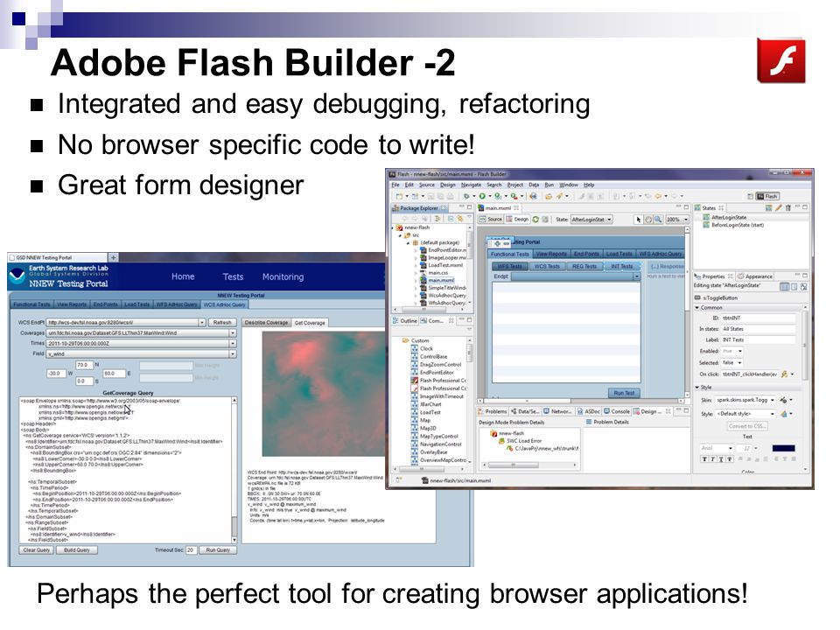Switch to the Problems tab in Flash Builder
Screen dimensions: 840x630
(x=492, y=411)
